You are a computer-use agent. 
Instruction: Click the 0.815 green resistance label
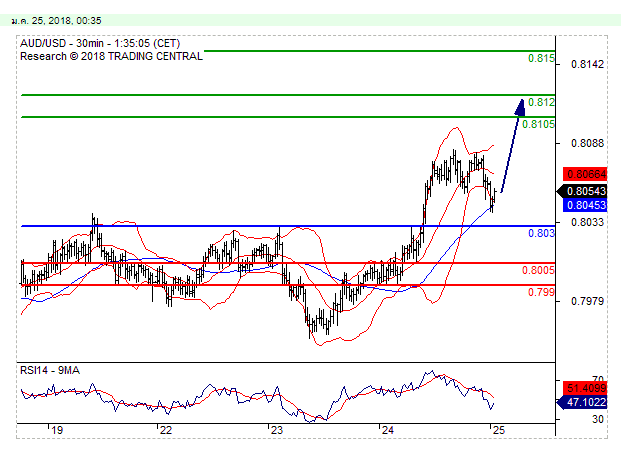click(x=541, y=58)
